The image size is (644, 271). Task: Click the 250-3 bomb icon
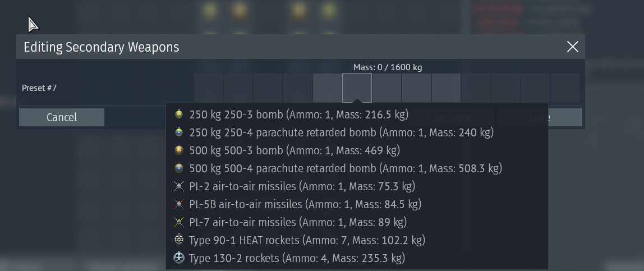178,114
